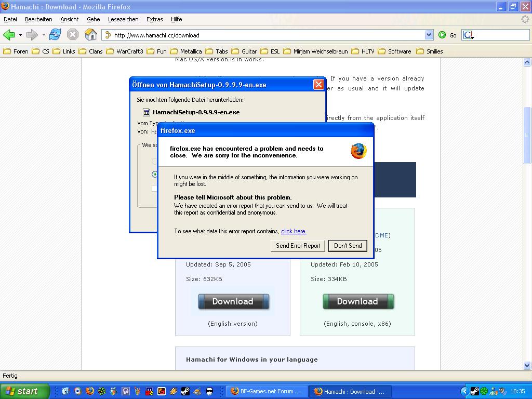Launch MSN Messenger butterfly from quick launch
The image size is (532, 399).
tap(114, 391)
